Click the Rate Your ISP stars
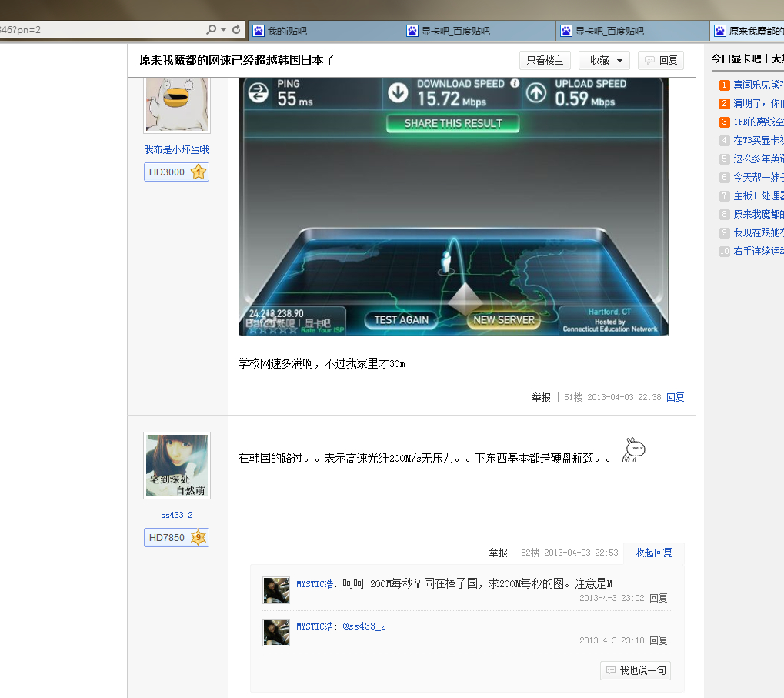 click(274, 329)
